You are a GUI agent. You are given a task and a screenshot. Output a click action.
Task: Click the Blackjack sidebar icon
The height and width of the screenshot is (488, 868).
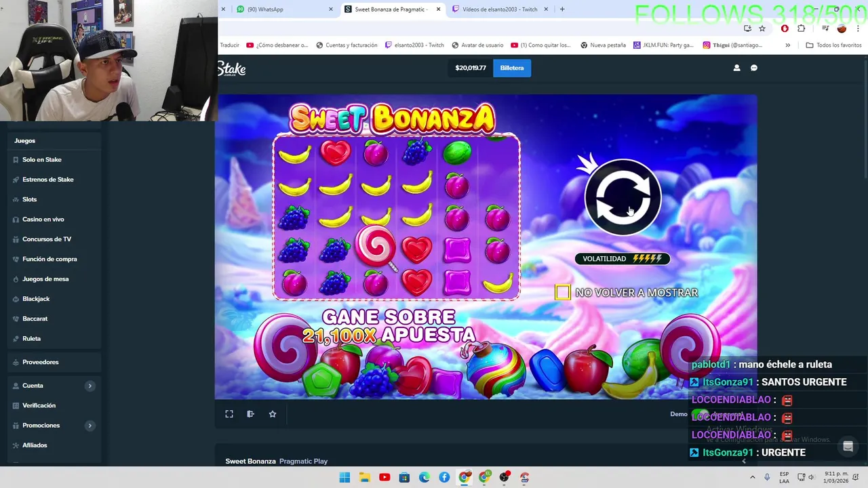point(16,299)
